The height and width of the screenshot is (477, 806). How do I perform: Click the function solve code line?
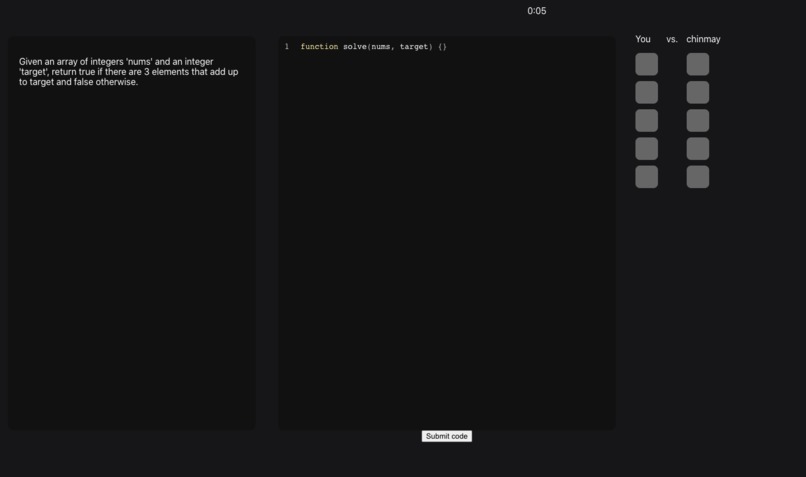373,47
